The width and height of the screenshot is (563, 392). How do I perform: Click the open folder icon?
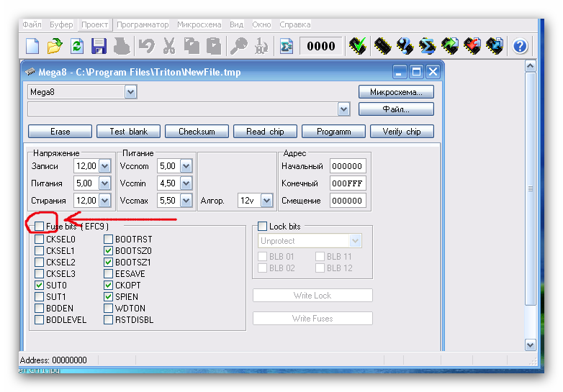[x=55, y=46]
